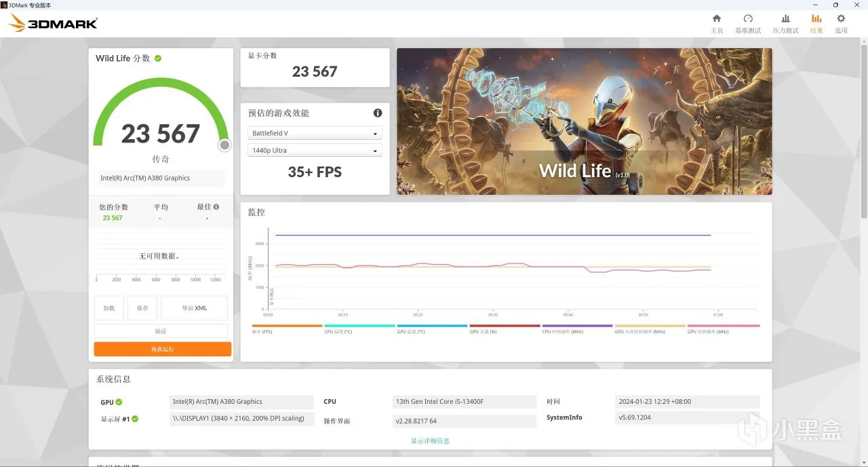Toggle the GPU 负载 (%) legend series

505,329
